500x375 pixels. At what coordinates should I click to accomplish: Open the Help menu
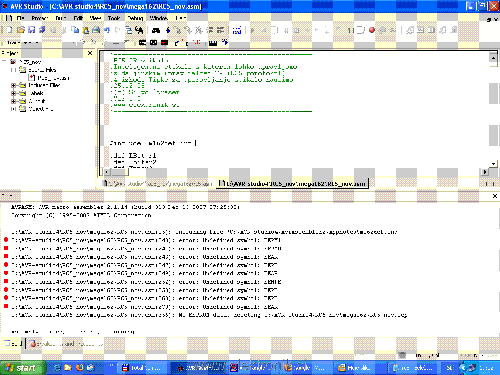[x=181, y=18]
